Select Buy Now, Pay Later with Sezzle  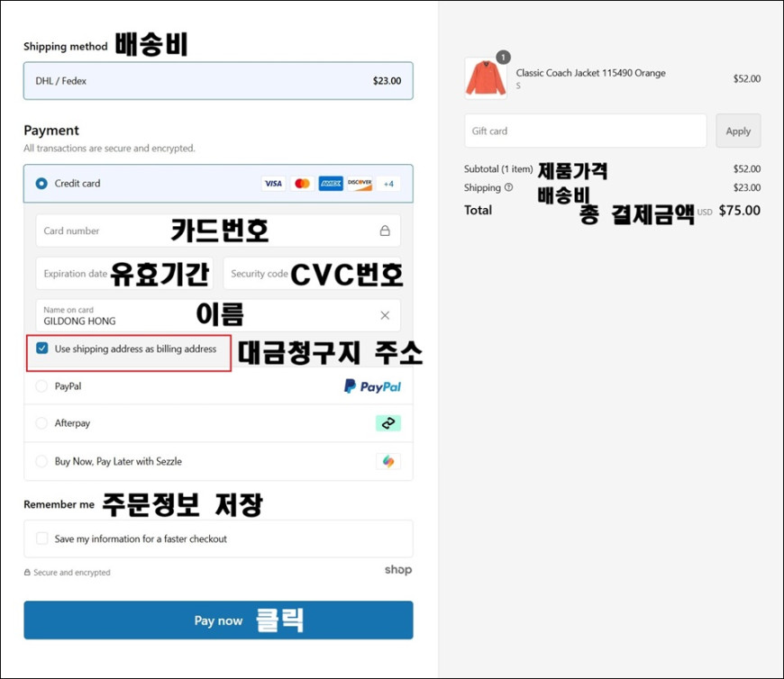pyautogui.click(x=41, y=461)
